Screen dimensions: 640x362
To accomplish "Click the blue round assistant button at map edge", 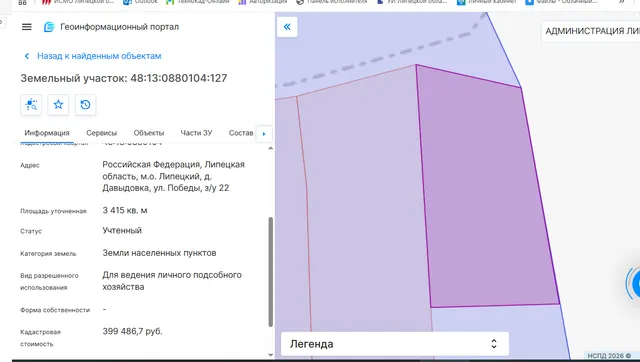I will tap(634, 283).
